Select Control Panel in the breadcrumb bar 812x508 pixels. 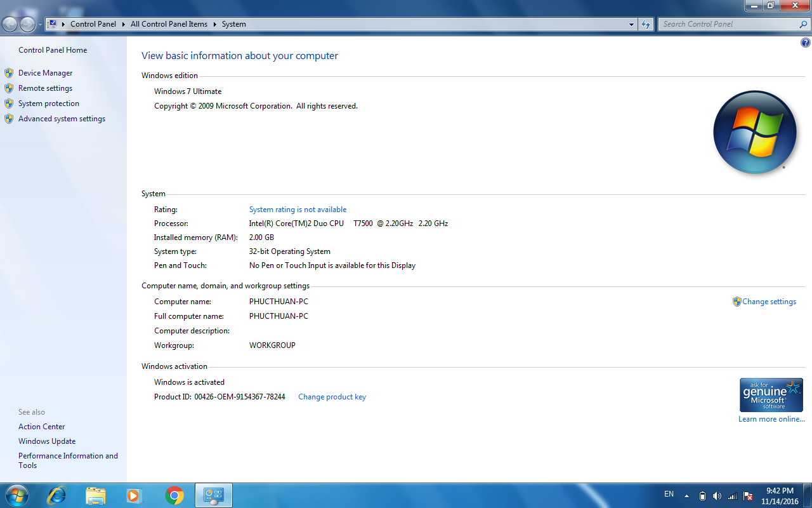[93, 24]
